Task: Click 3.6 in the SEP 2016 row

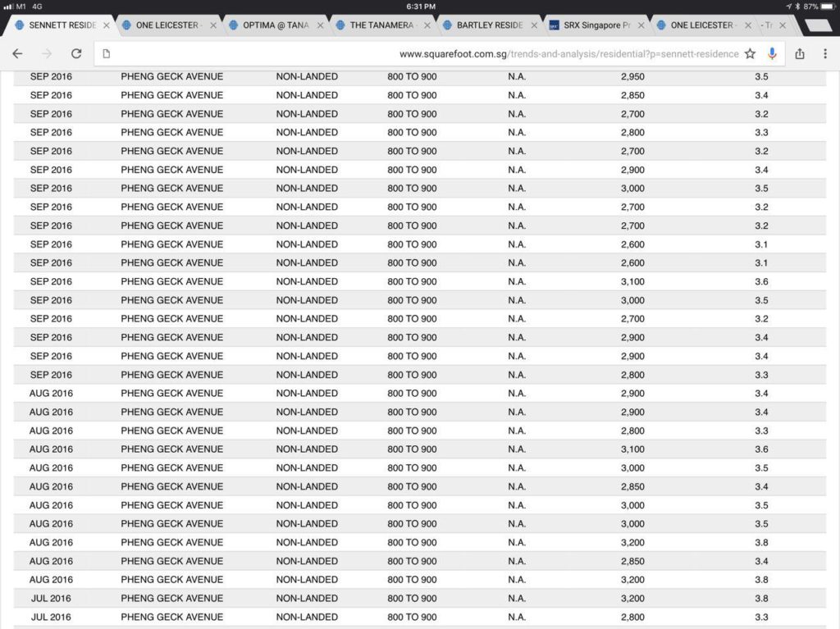Action: click(761, 282)
